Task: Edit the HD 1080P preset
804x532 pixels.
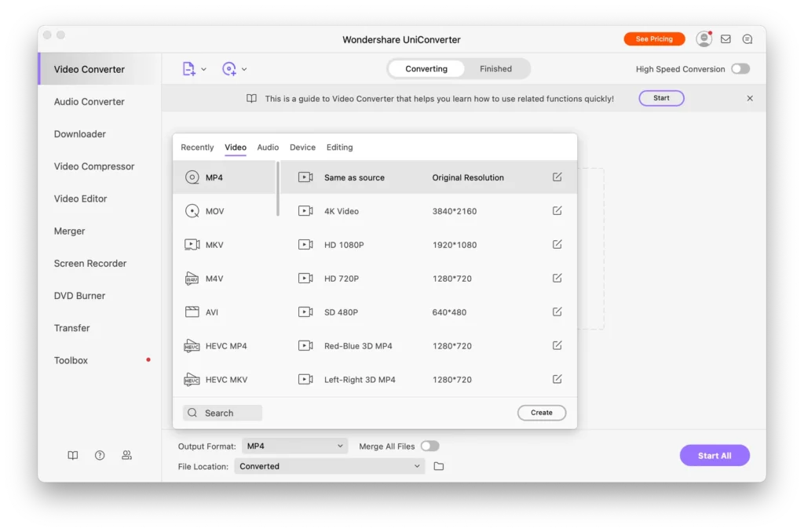Action: [557, 245]
